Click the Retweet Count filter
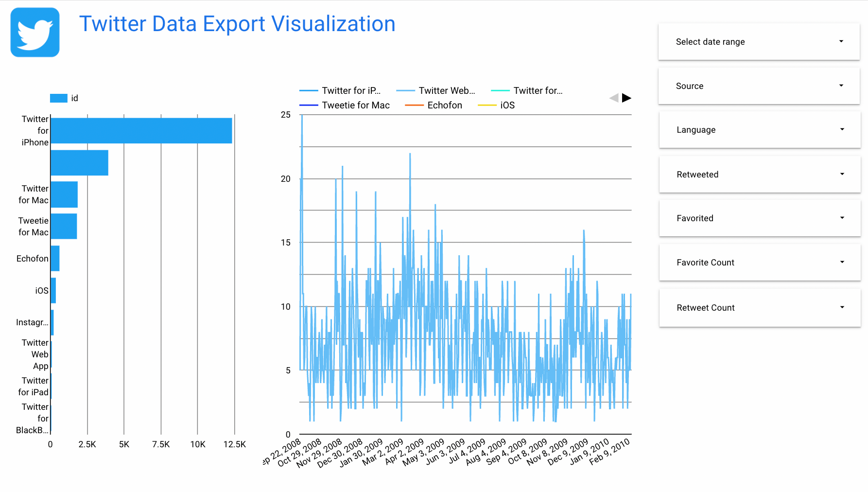This screenshot has height=492, width=868. click(759, 307)
